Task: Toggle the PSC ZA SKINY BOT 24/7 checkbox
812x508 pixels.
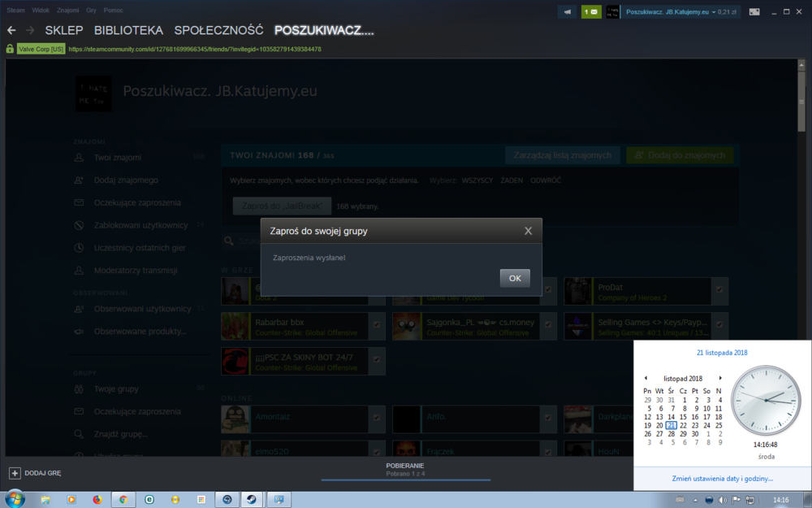Action: pyautogui.click(x=377, y=359)
